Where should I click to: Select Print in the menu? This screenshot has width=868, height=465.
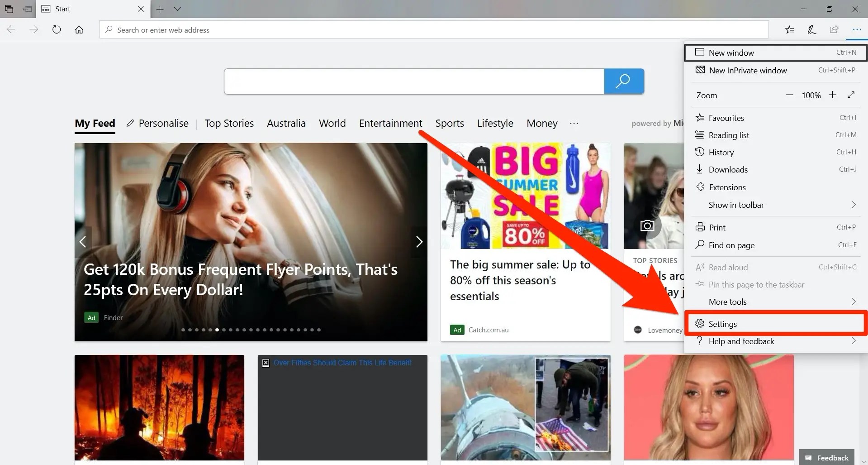[776, 227]
